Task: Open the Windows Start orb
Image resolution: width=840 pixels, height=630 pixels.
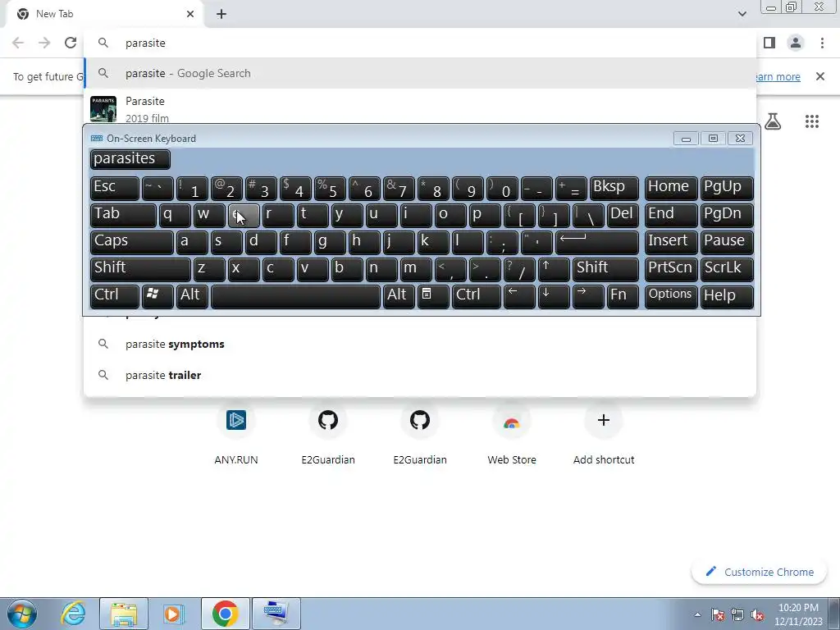Action: pos(22,614)
